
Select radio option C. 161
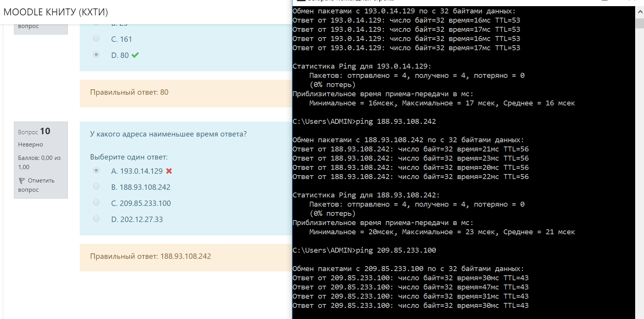96,38
